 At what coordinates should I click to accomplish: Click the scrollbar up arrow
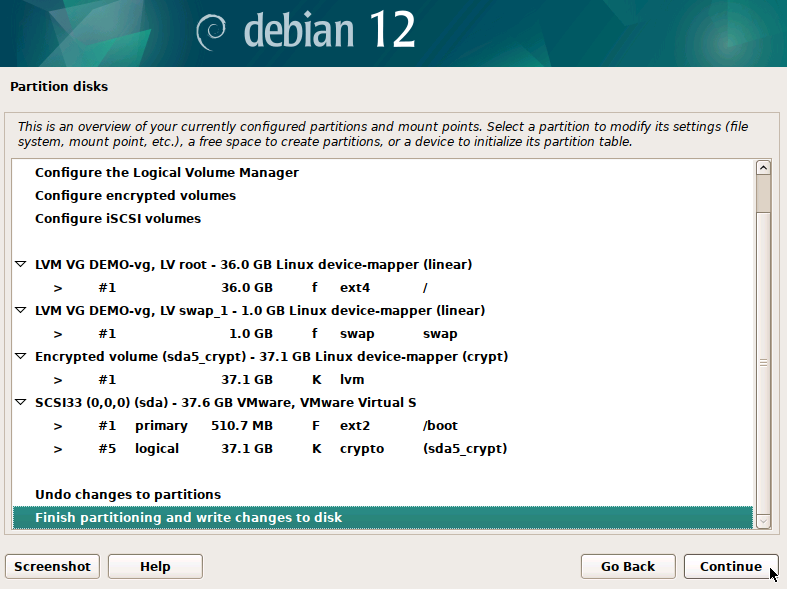763,168
